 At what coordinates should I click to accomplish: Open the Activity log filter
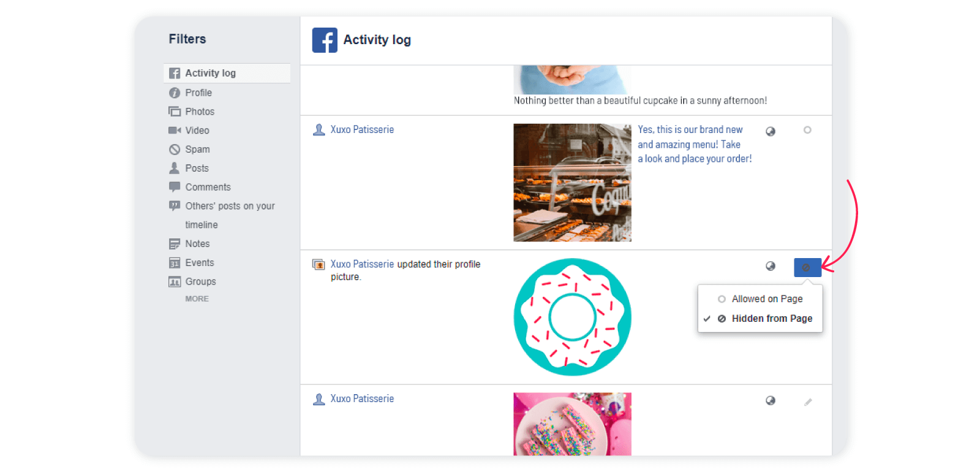[x=210, y=73]
